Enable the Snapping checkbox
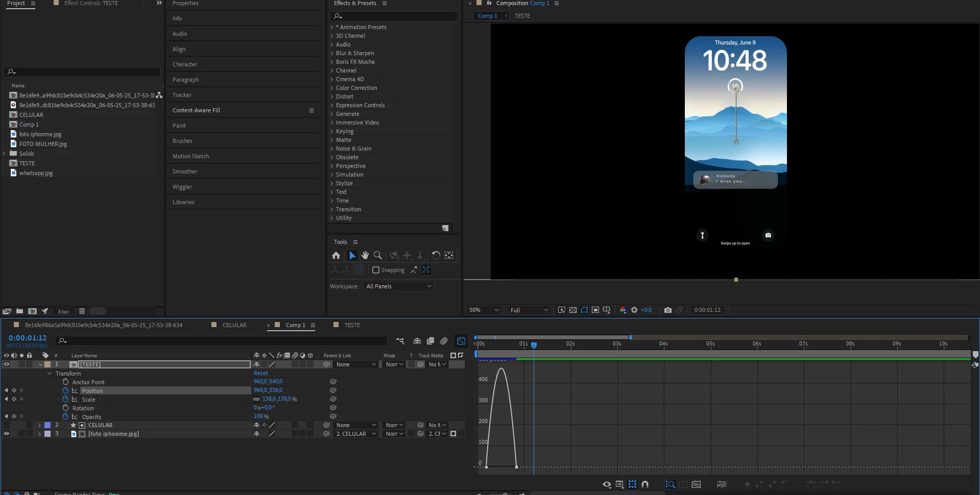Viewport: 980px width, 495px height. pyautogui.click(x=376, y=270)
